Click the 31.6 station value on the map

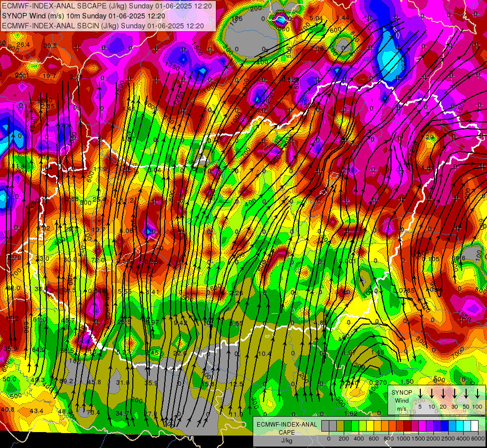click(123, 382)
